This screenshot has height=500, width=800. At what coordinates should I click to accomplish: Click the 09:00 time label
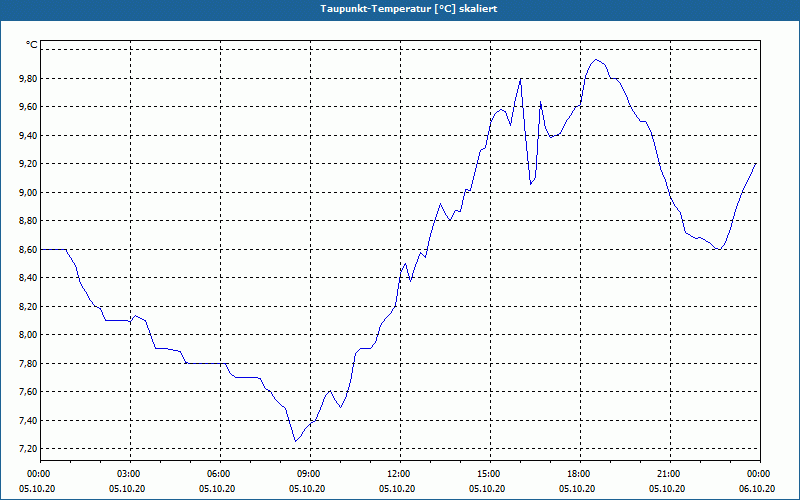(310, 474)
